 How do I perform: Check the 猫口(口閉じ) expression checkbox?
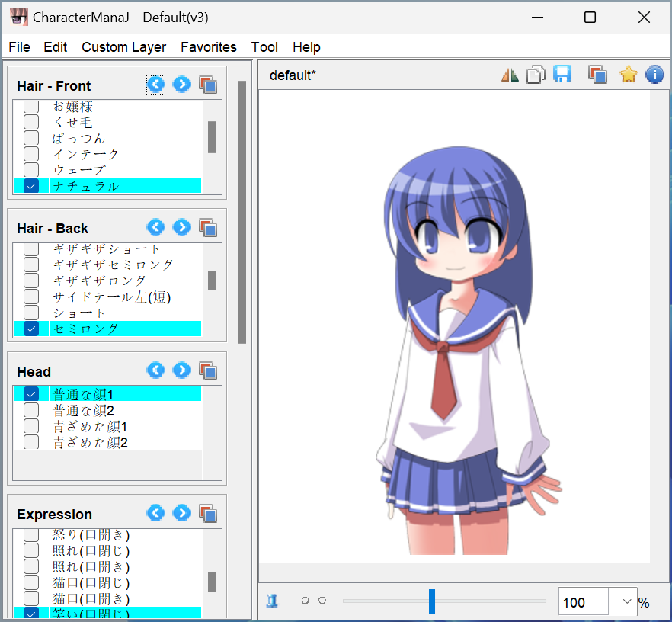tap(30, 582)
